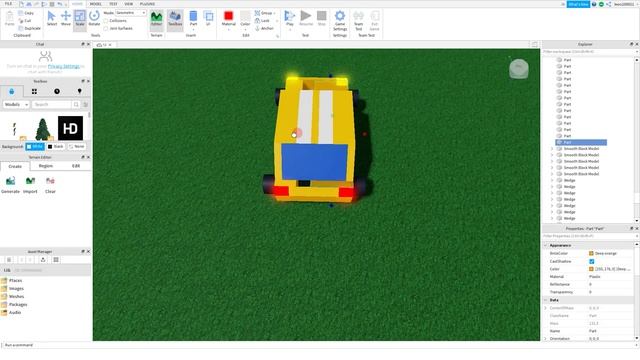Collapse the Data properties section
The image size is (640, 360).
[x=546, y=300]
